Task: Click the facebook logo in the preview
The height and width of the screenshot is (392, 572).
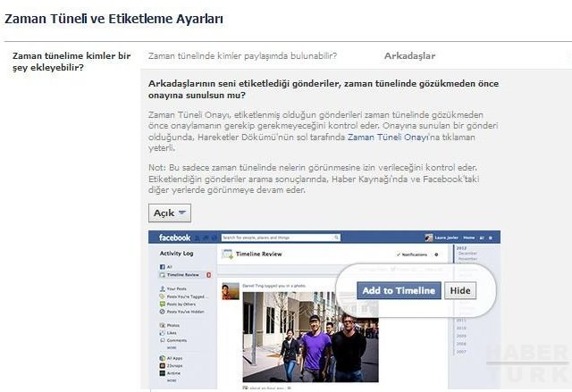Action: pos(175,238)
